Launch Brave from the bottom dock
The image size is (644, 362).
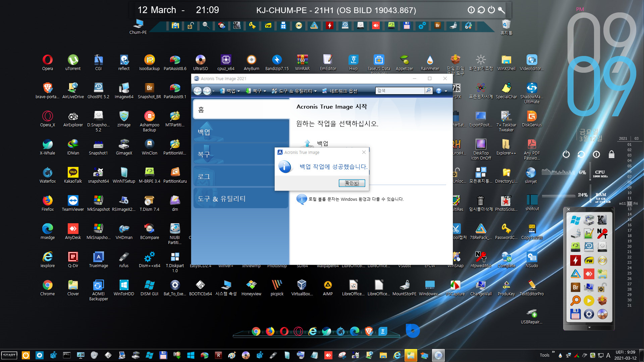coord(369,331)
